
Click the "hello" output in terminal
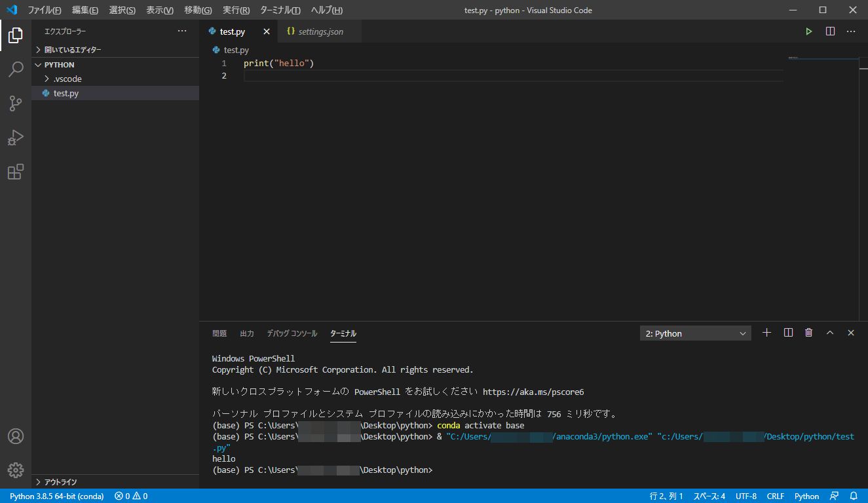click(x=224, y=459)
